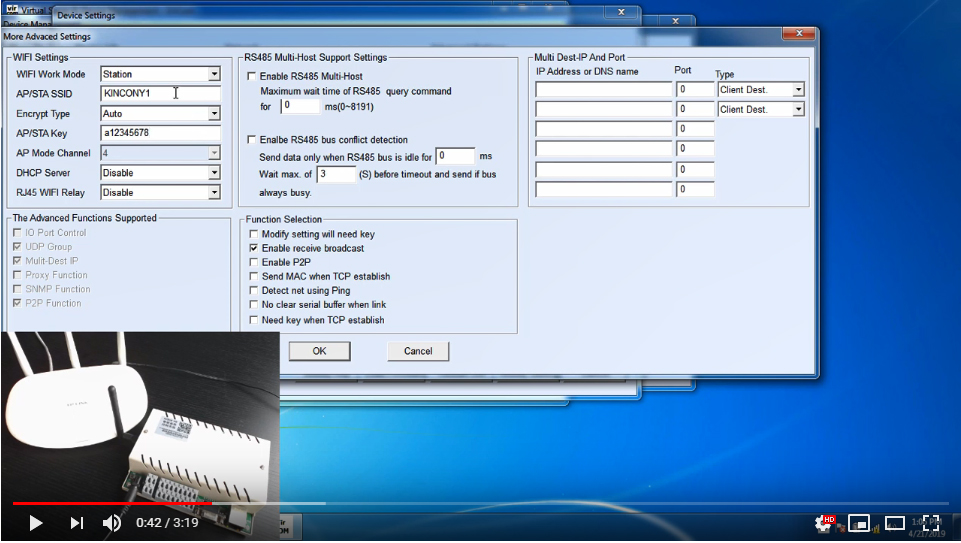Image resolution: width=961 pixels, height=543 pixels.
Task: Seek on the video progress bar
Action: pos(480,503)
